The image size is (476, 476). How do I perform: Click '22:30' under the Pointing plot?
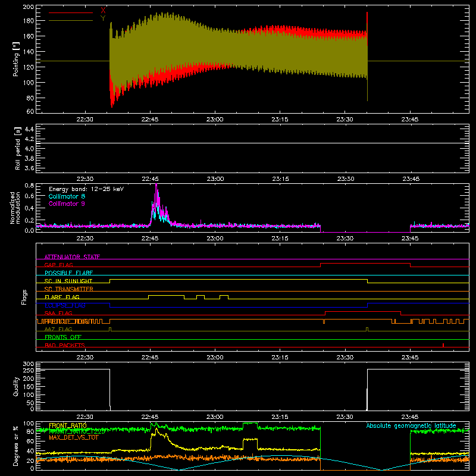[x=84, y=120]
